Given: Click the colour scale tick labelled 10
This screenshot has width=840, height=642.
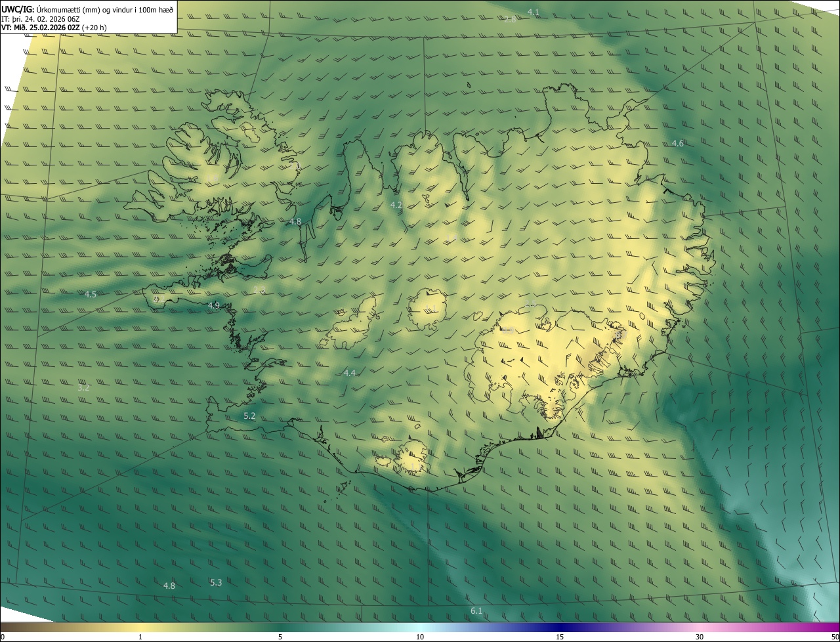Looking at the screenshot, I should (420, 637).
